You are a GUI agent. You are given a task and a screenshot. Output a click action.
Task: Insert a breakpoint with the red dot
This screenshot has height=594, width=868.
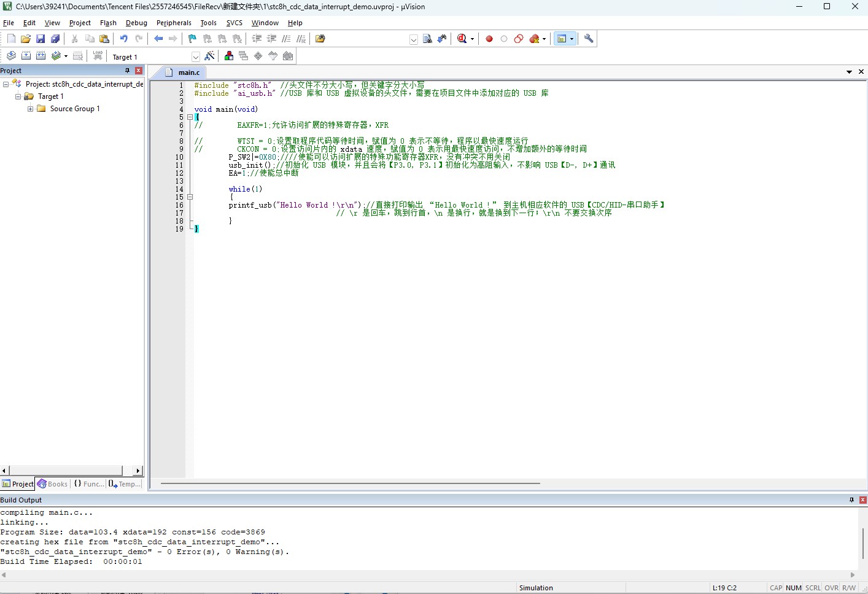(489, 39)
